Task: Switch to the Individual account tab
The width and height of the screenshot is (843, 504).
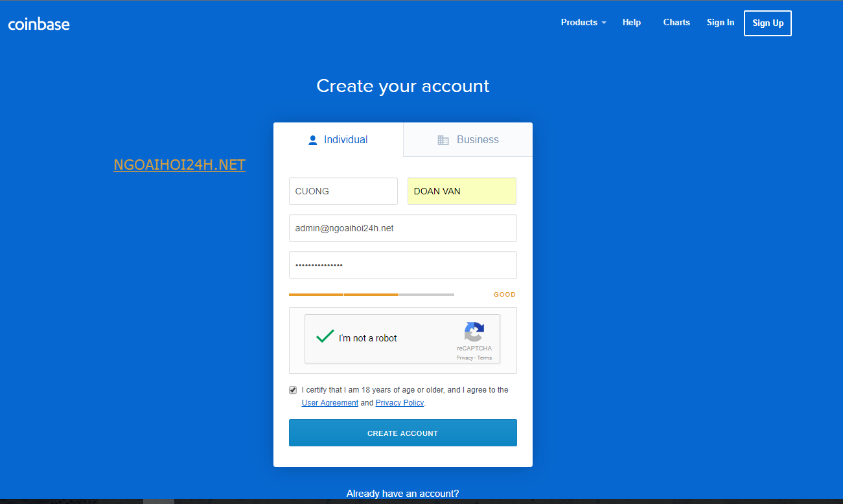Action: (x=338, y=140)
